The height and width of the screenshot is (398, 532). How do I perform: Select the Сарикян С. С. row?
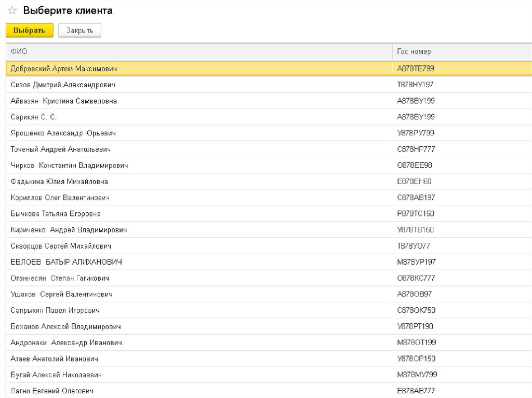tap(34, 117)
